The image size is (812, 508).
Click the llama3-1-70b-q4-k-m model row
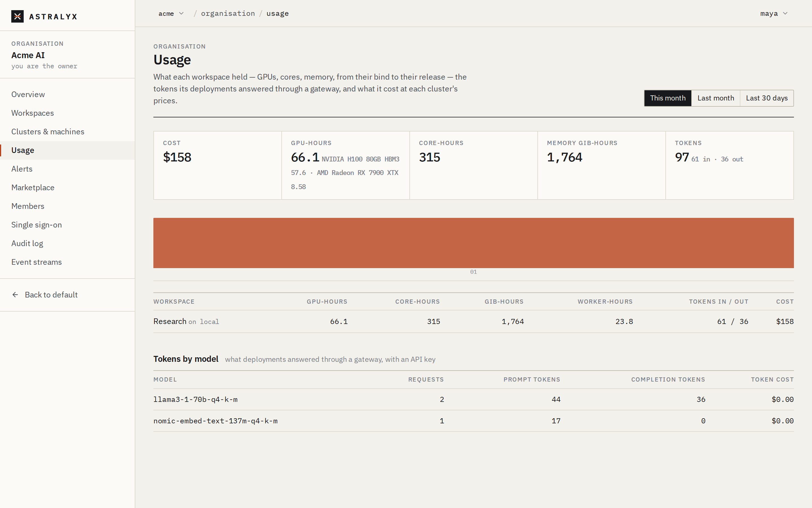point(473,399)
